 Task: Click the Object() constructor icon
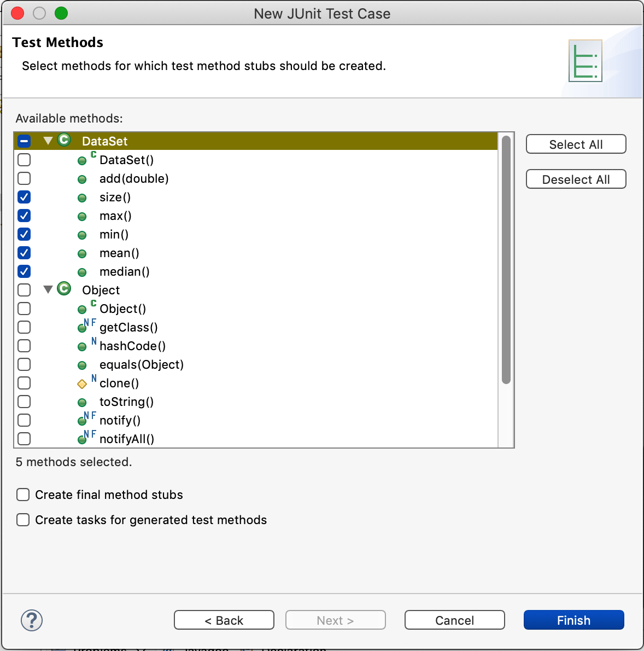pyautogui.click(x=87, y=307)
